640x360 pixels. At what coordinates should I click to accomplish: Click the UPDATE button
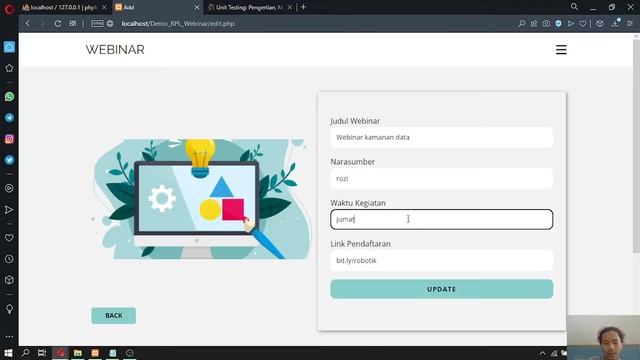click(442, 289)
